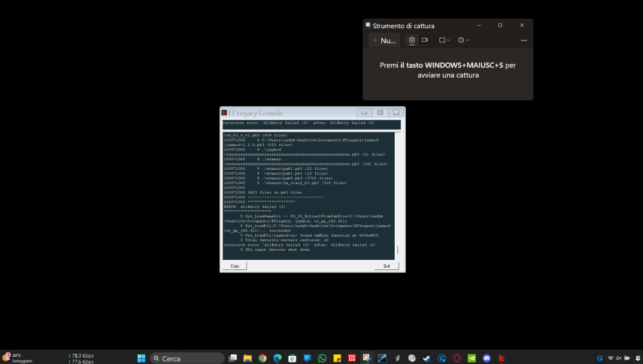Click the blue circular system tray icon
This screenshot has height=364, width=643.
click(599, 358)
